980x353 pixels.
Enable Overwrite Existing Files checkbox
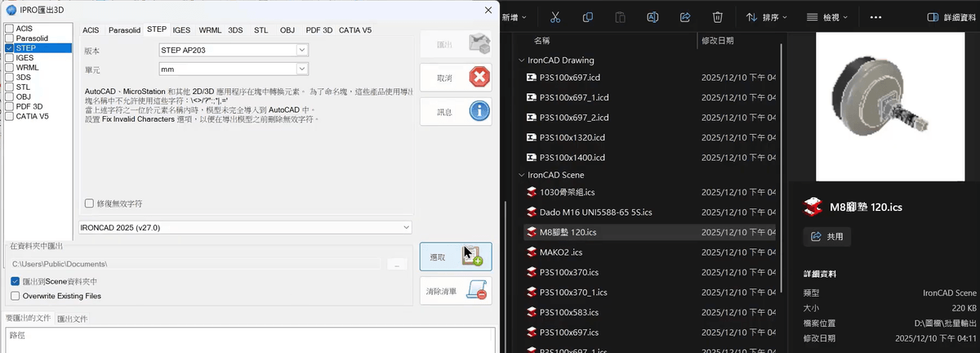(16, 296)
